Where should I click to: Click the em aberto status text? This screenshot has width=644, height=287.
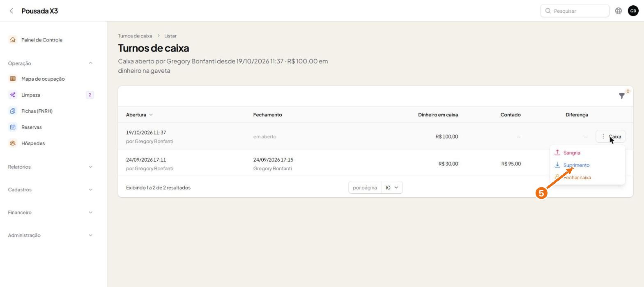click(265, 137)
